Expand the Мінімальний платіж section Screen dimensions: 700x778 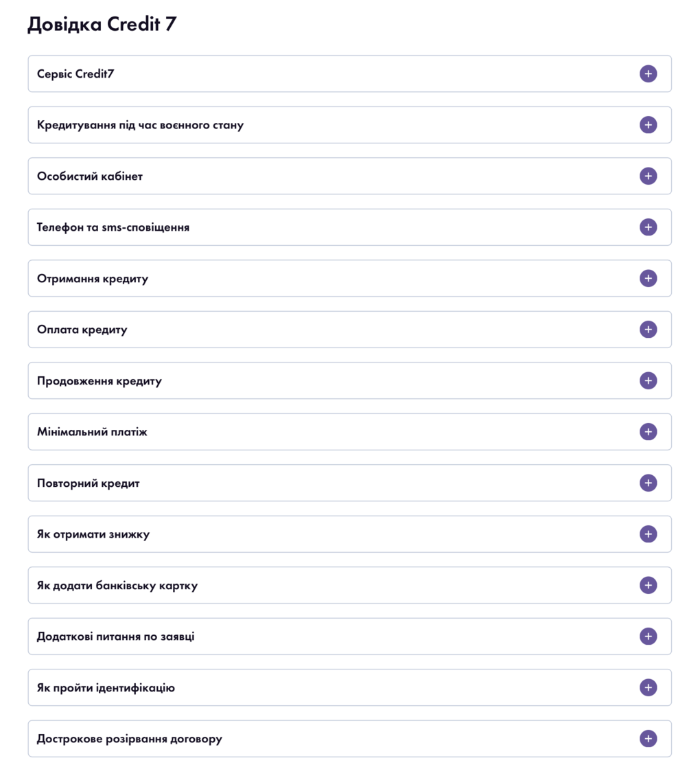coord(648,432)
